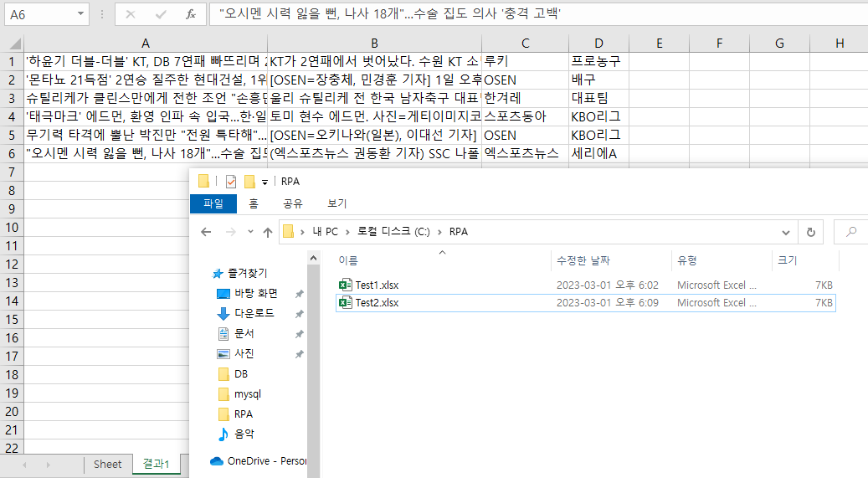Click cell D1 containing 프로농구
Screen dimensions: 868x478
599,61
